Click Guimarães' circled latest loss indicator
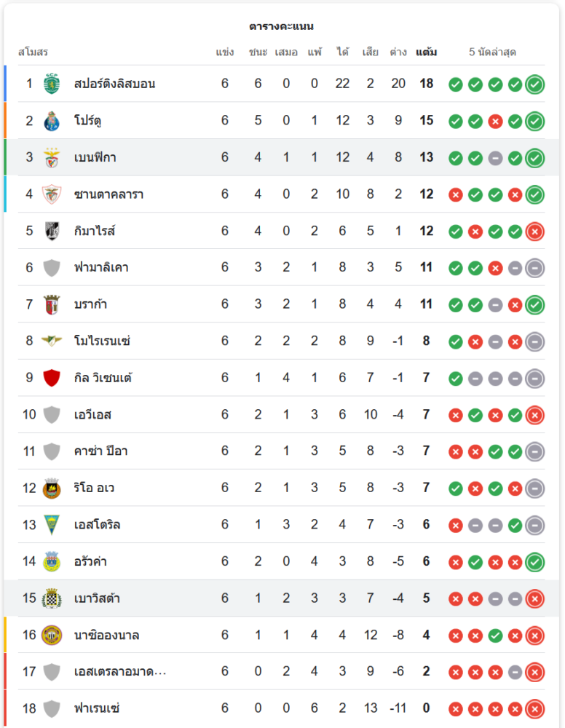This screenshot has width=565, height=728. [535, 231]
